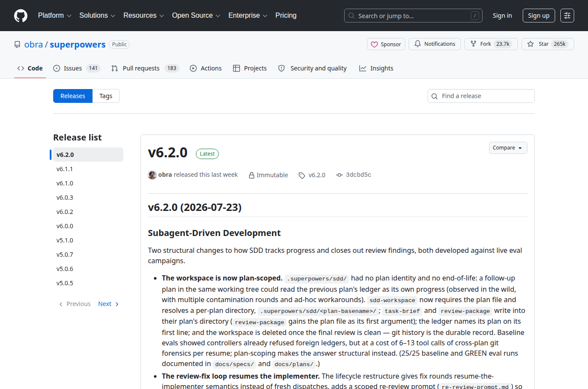Open the Code tab
The image size is (588, 389).
tap(30, 68)
